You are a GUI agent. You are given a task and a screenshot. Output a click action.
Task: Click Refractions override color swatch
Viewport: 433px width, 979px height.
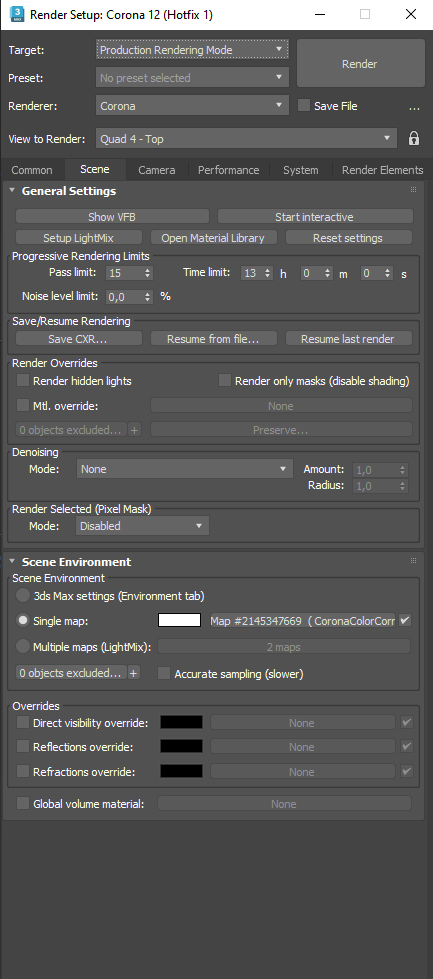(182, 772)
